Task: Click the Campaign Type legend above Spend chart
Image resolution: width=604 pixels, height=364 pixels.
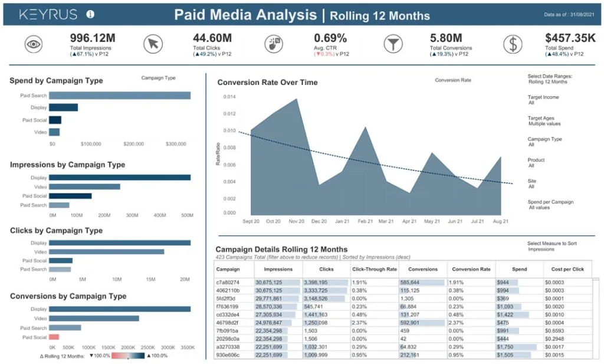Action: click(x=158, y=78)
